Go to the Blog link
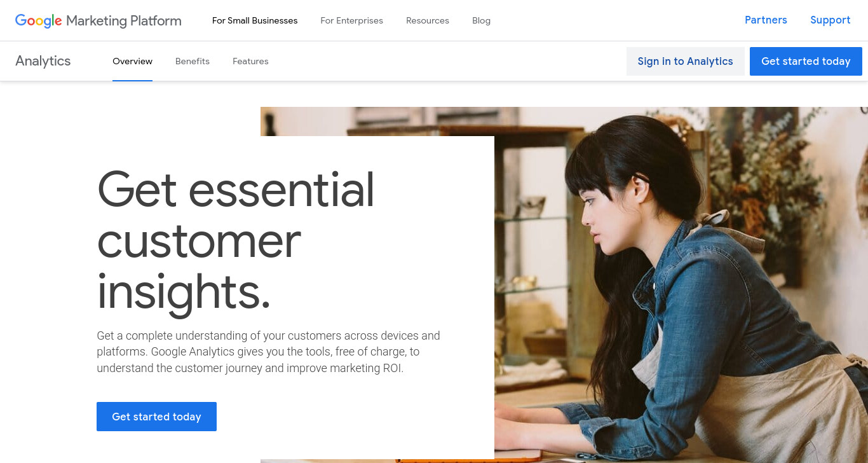 coord(481,20)
